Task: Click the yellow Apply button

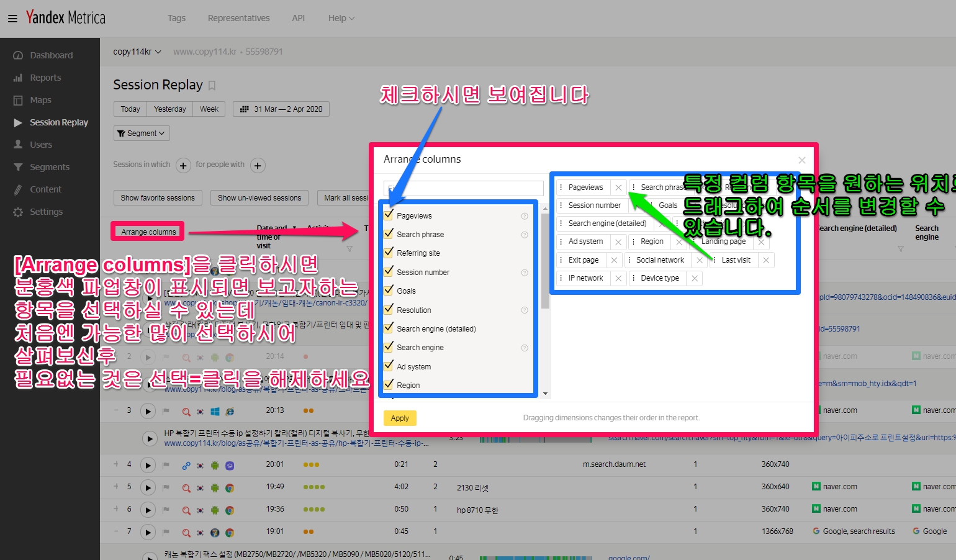Action: coord(400,418)
